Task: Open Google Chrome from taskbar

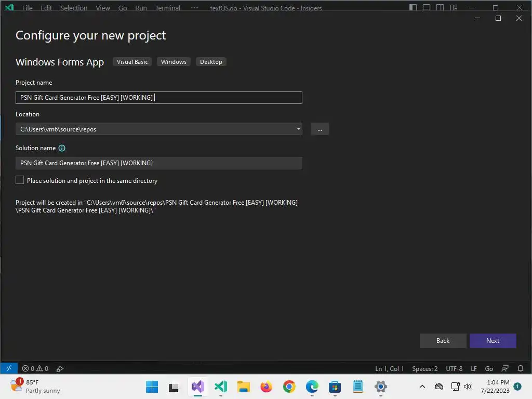Action: click(289, 387)
